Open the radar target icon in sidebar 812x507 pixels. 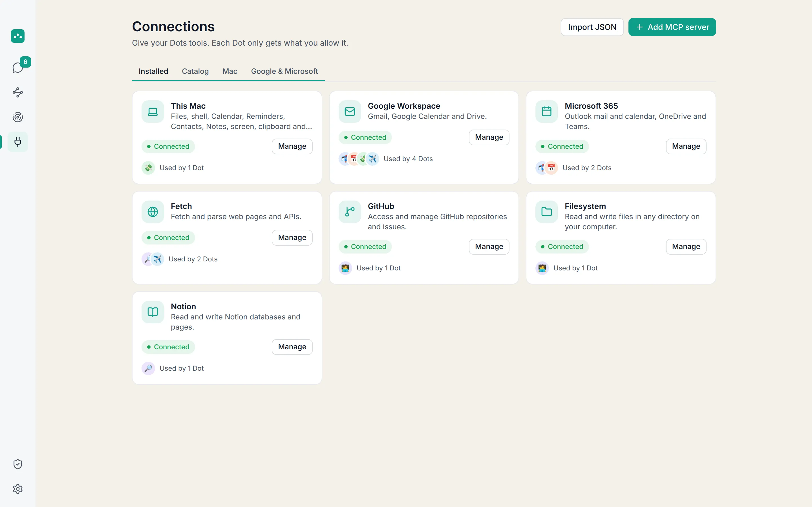pyautogui.click(x=18, y=117)
